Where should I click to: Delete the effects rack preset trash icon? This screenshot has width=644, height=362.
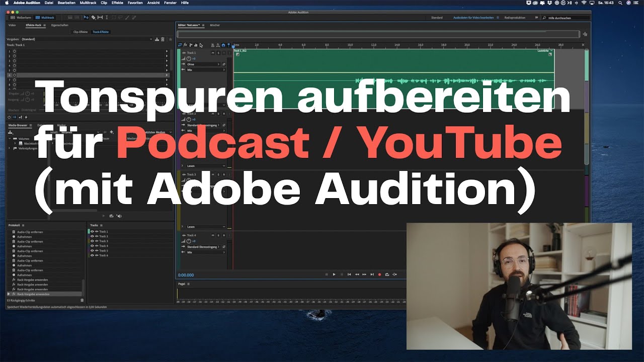(x=163, y=39)
